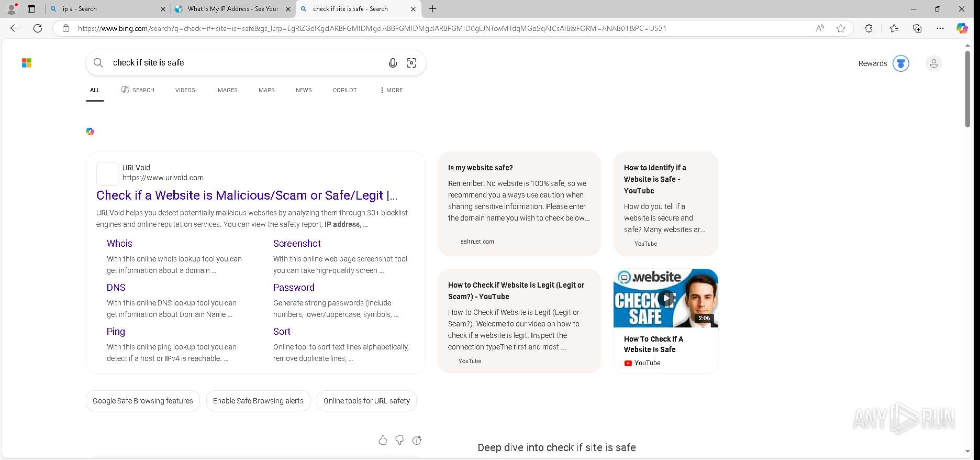Click Copilot logo above results
Viewport: 980px width, 460px height.
(90, 132)
